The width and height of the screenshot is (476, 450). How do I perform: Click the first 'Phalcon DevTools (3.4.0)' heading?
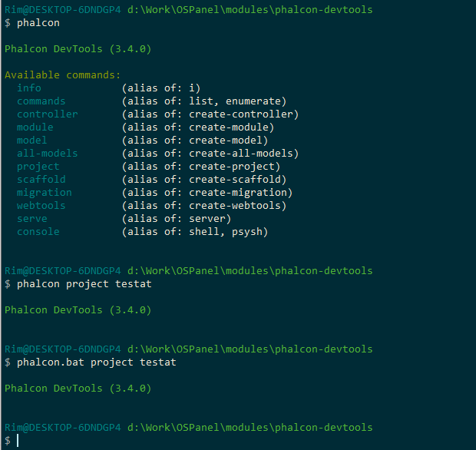[x=78, y=49]
